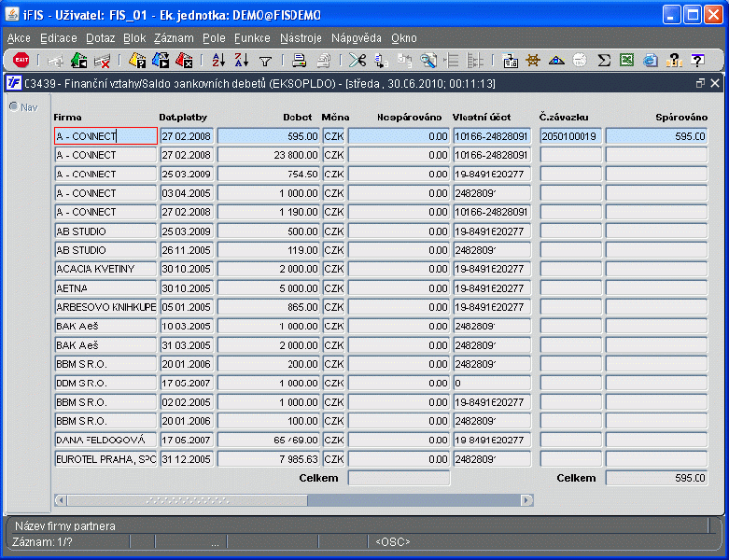
Task: Click the delete record icon with red X
Action: pos(103,61)
